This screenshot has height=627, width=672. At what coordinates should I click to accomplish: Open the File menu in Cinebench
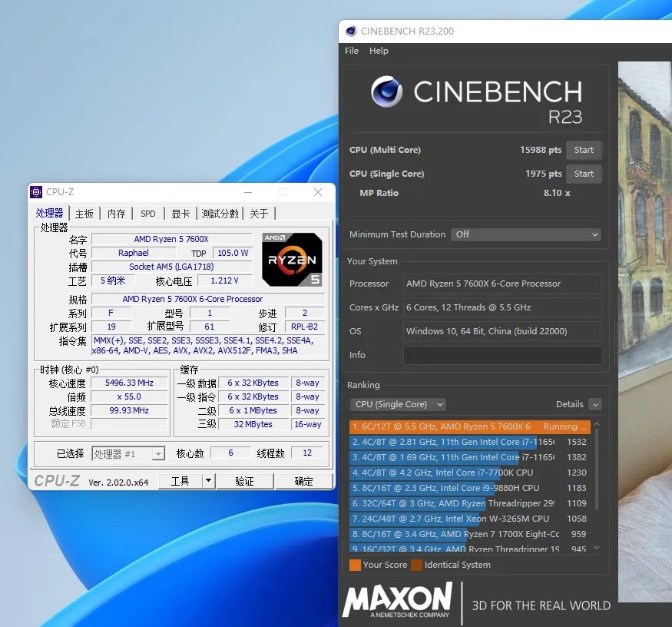[x=352, y=51]
